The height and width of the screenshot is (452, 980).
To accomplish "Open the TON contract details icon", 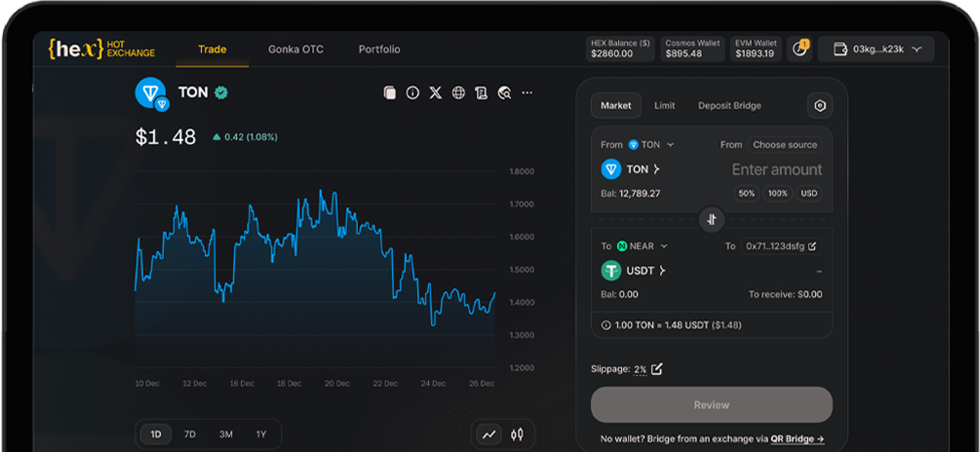I will [x=481, y=93].
